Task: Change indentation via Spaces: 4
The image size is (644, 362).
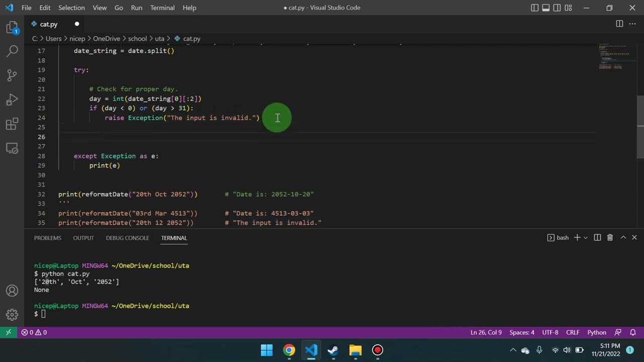Action: (522, 332)
